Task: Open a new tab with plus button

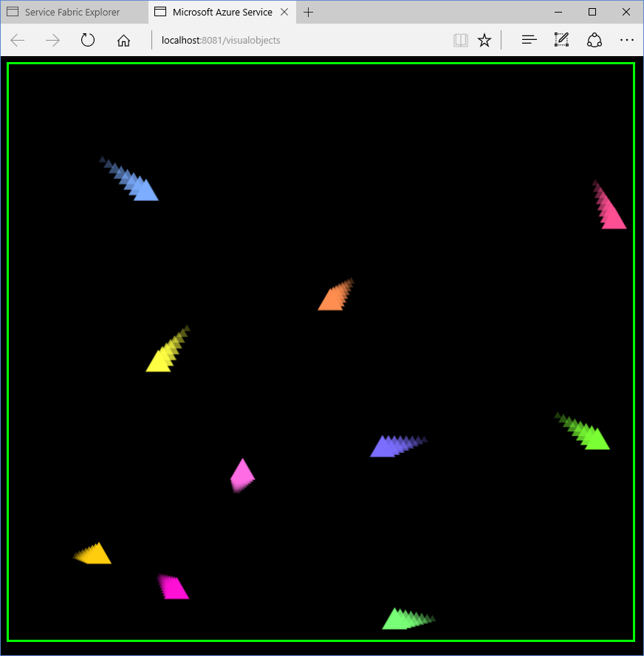Action: tap(309, 12)
